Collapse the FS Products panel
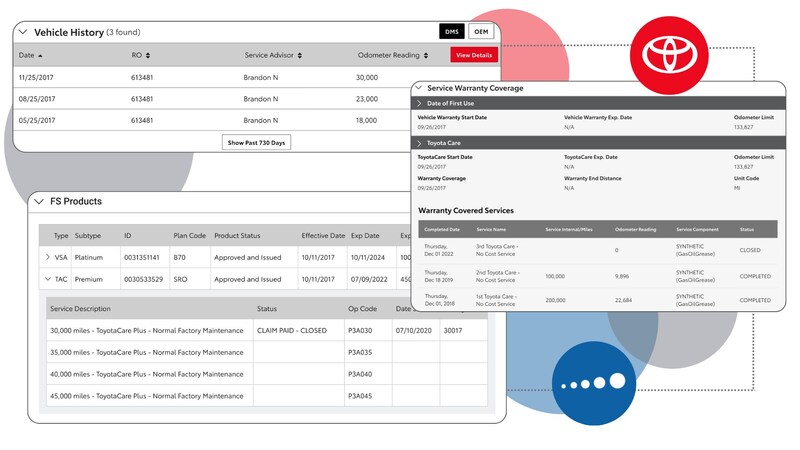Screen dimensions: 800x450 [x=40, y=201]
